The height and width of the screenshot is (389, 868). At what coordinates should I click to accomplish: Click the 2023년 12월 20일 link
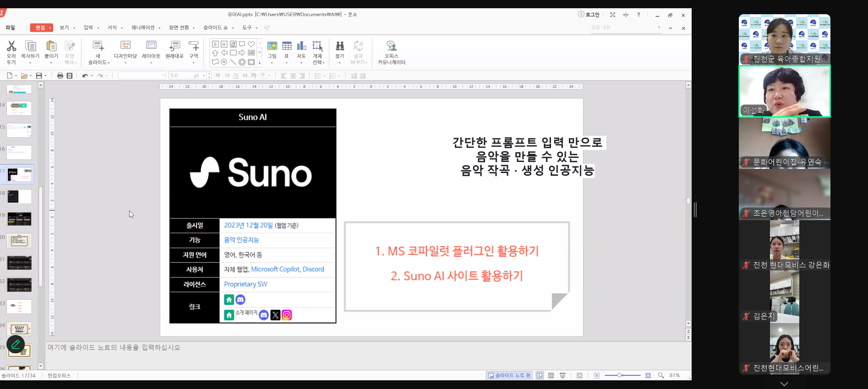click(248, 225)
